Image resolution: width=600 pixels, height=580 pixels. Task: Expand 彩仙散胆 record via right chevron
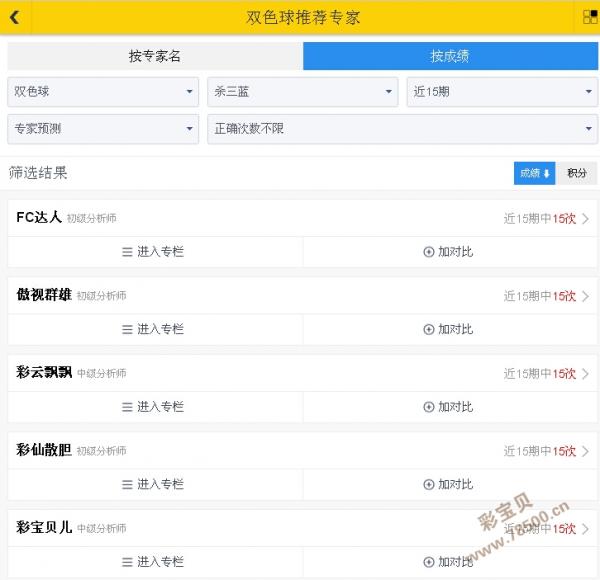pyautogui.click(x=585, y=451)
